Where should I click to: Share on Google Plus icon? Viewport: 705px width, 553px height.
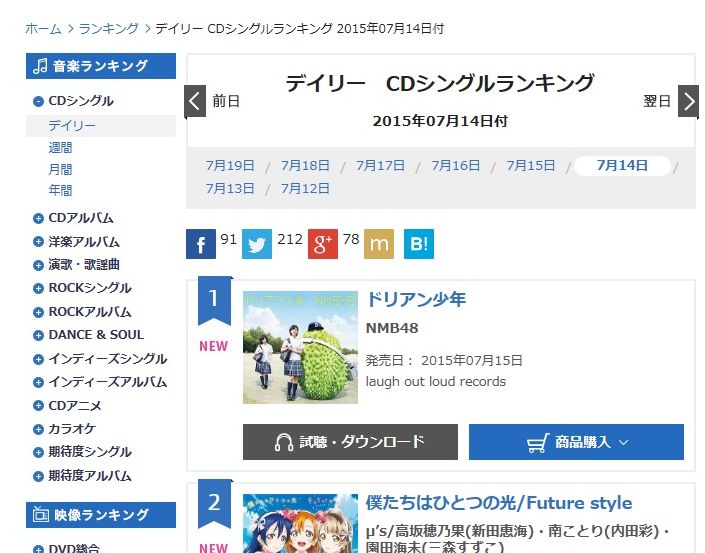click(323, 244)
